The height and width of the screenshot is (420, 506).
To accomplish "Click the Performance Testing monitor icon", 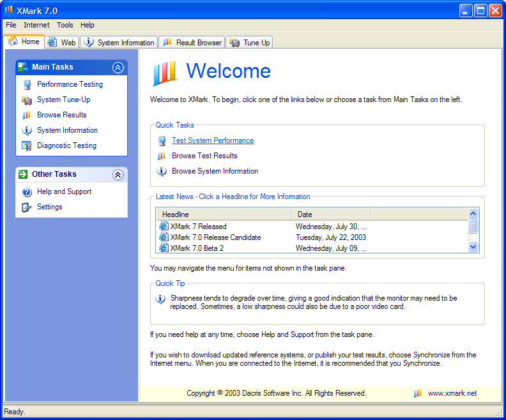I will click(27, 84).
